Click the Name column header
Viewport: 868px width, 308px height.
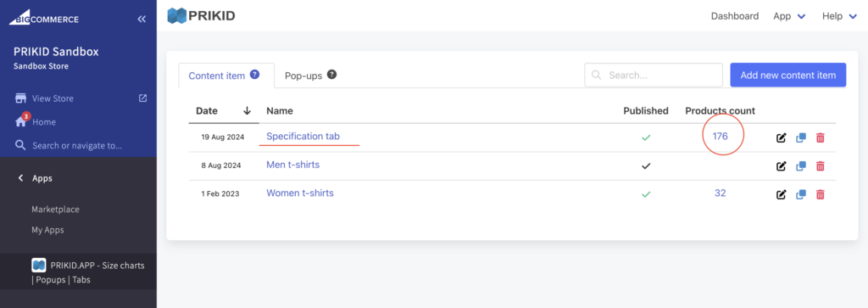click(280, 111)
